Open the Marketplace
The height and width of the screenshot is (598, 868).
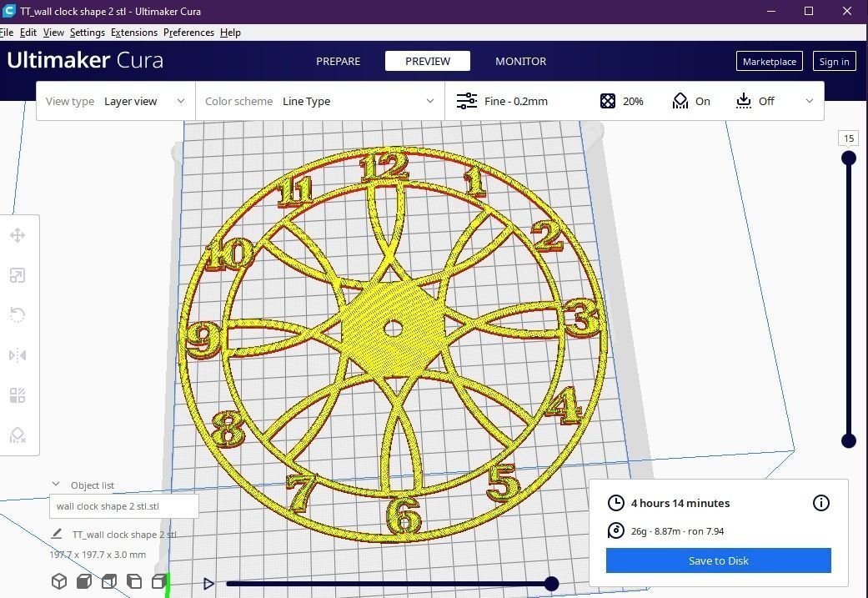[769, 61]
